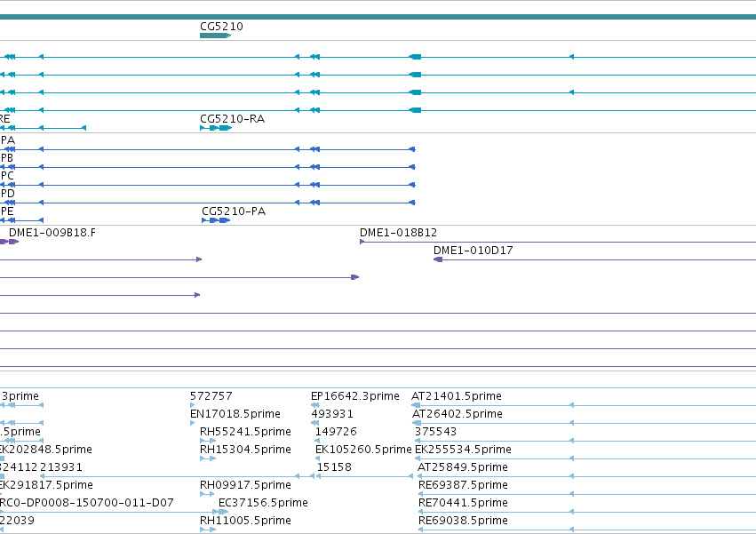The image size is (756, 534).
Task: Click the AT21401.5prime EST label
Action: (x=457, y=396)
